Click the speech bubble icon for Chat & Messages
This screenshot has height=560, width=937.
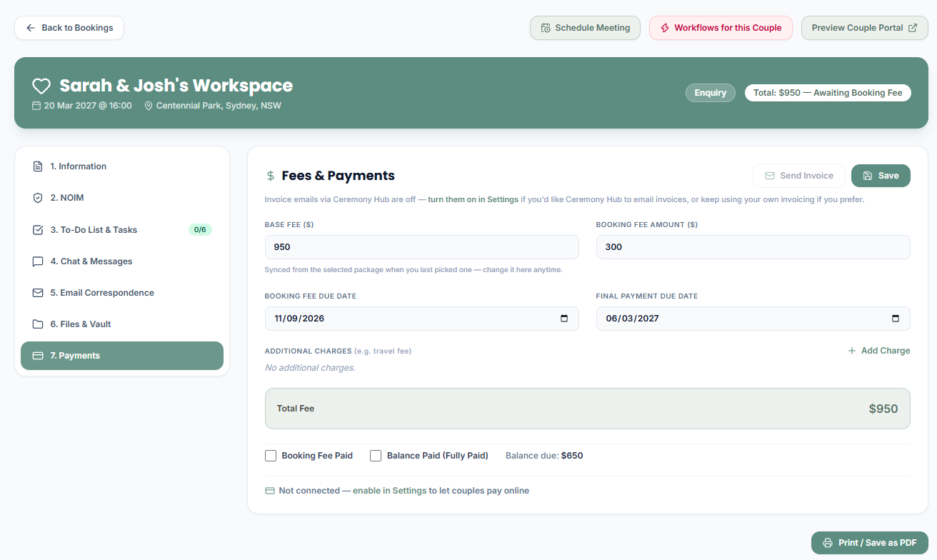[38, 261]
